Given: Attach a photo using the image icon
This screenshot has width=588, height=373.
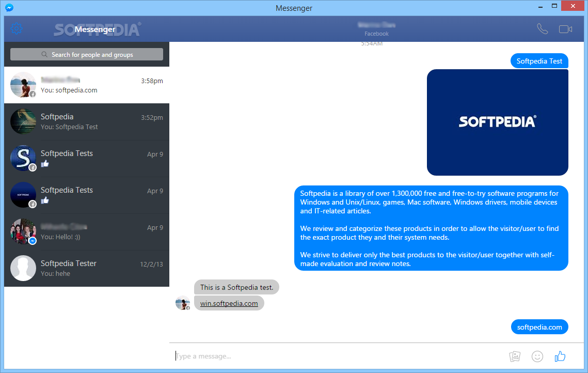Looking at the screenshot, I should (x=515, y=356).
